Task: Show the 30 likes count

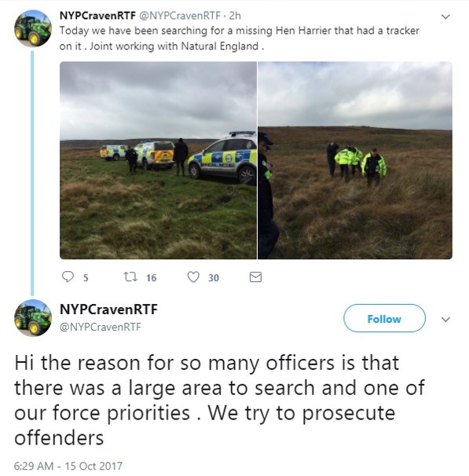Action: [x=214, y=278]
